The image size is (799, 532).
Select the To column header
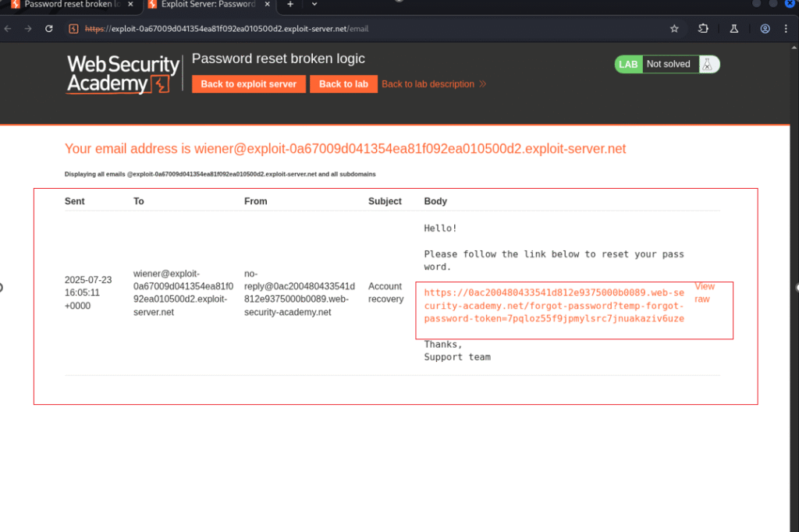(x=139, y=201)
